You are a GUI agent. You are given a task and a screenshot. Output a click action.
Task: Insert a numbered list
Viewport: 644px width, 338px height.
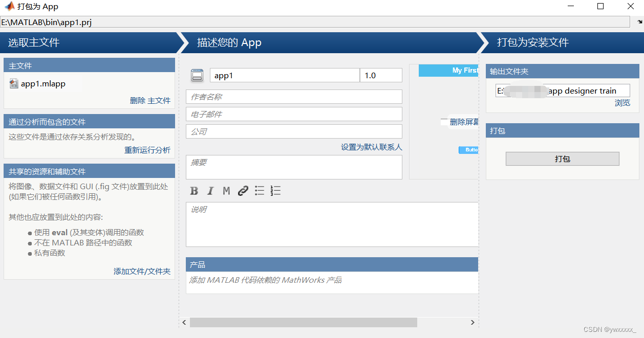(275, 191)
